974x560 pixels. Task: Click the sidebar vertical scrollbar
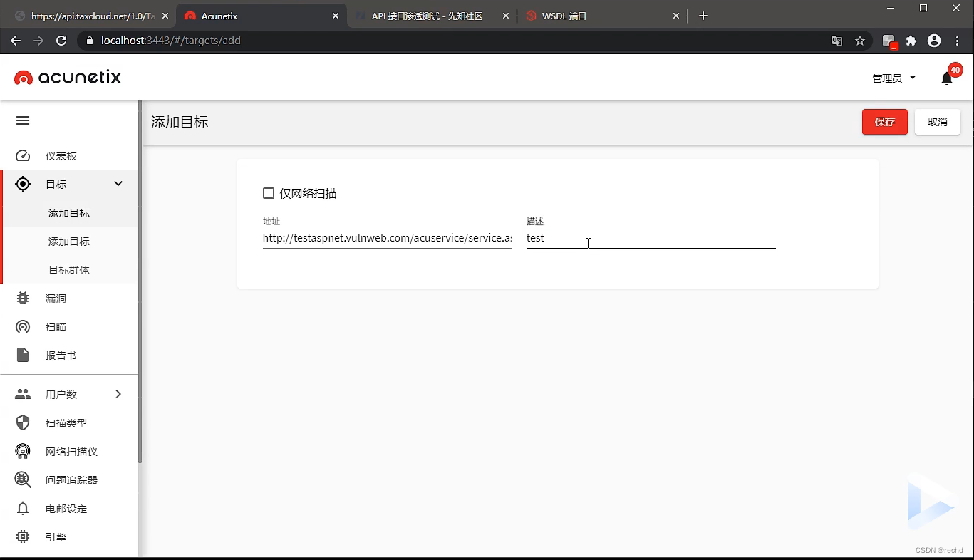tap(140, 281)
